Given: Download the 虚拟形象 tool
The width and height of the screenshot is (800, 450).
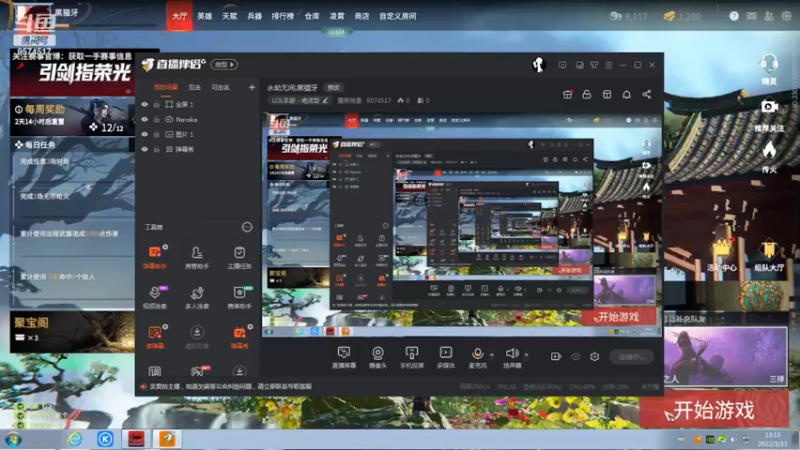Looking at the screenshot, I should pos(196,337).
